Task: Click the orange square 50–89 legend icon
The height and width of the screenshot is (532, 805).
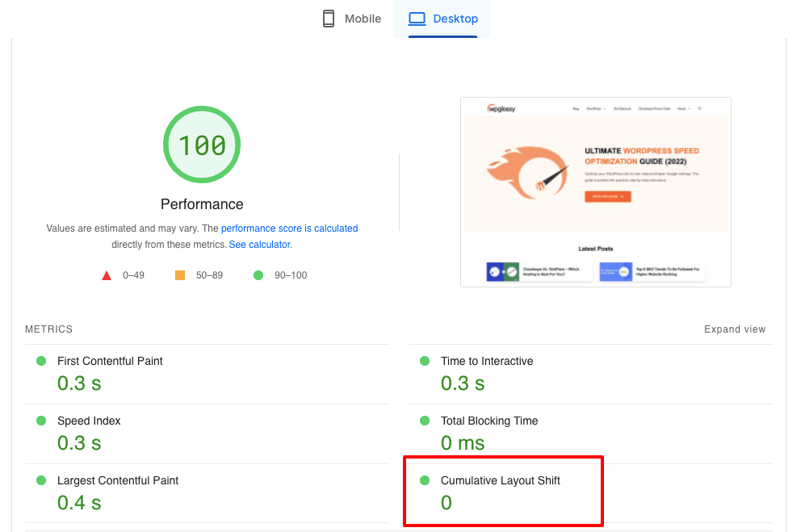Action: pyautogui.click(x=180, y=275)
